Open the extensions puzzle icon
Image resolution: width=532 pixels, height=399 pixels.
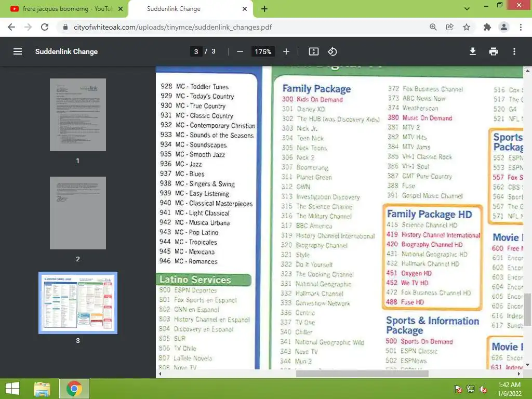487,27
